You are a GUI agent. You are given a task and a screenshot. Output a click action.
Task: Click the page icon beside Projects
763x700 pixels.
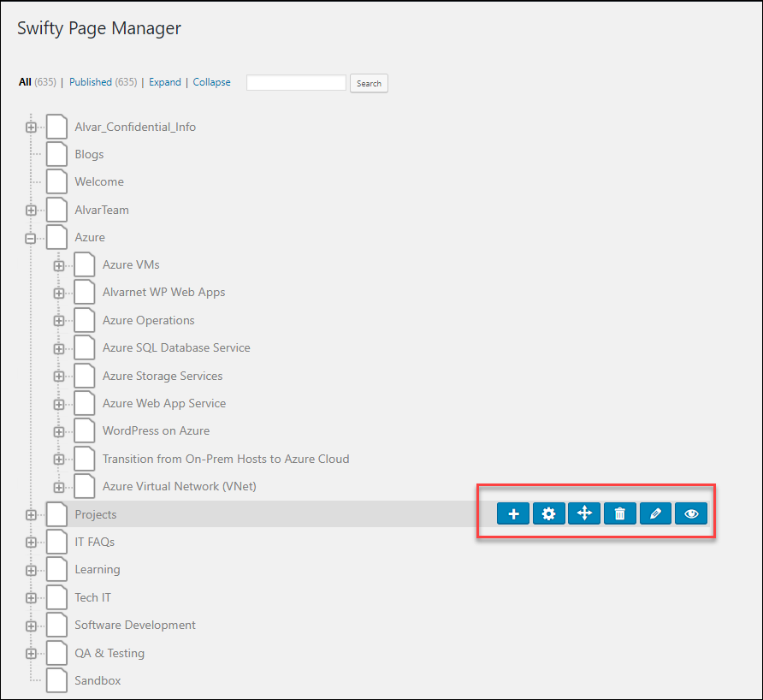[57, 514]
